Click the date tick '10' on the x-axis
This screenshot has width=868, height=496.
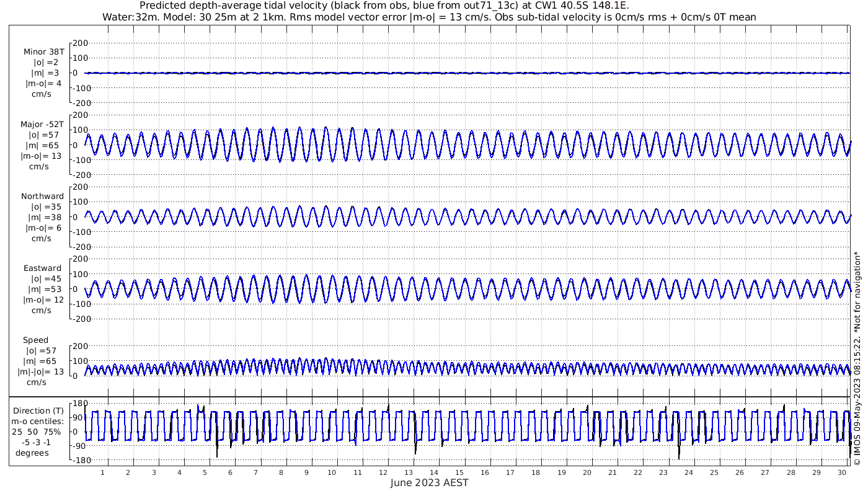pyautogui.click(x=332, y=472)
